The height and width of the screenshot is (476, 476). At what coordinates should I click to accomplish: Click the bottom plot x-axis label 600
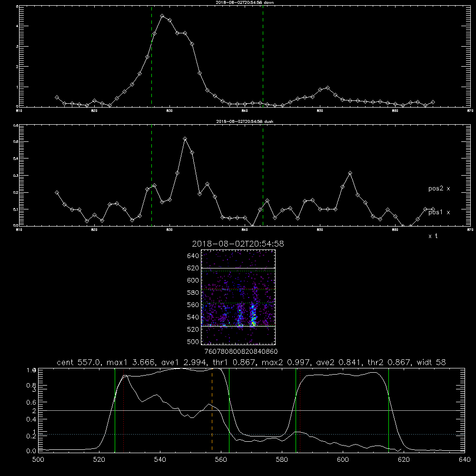coord(343,460)
